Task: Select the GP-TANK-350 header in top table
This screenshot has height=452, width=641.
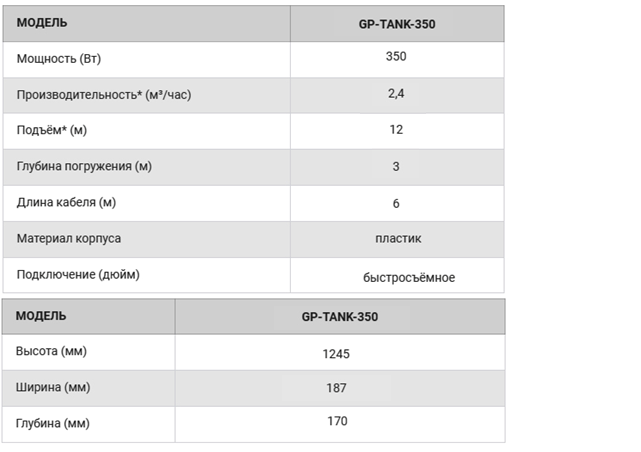Action: coord(397,24)
